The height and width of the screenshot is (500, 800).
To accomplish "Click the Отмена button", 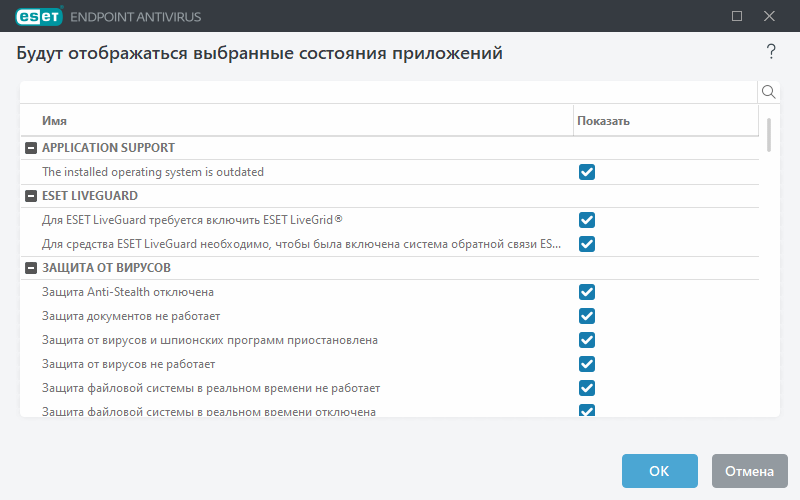I will 750,471.
